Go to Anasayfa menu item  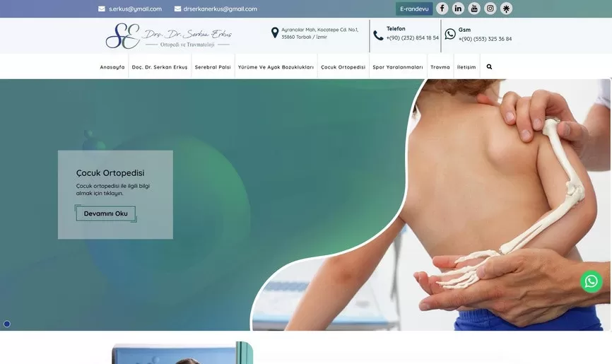[x=112, y=67]
